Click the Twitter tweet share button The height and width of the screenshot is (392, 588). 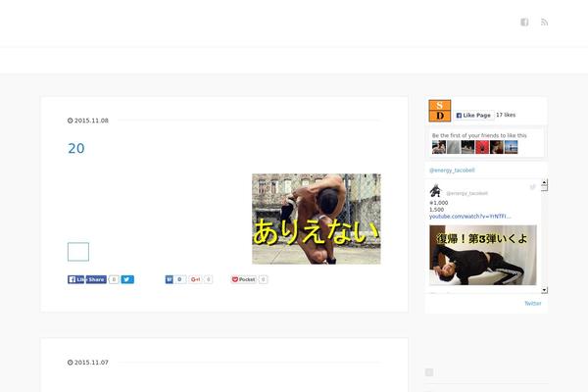coord(127,279)
